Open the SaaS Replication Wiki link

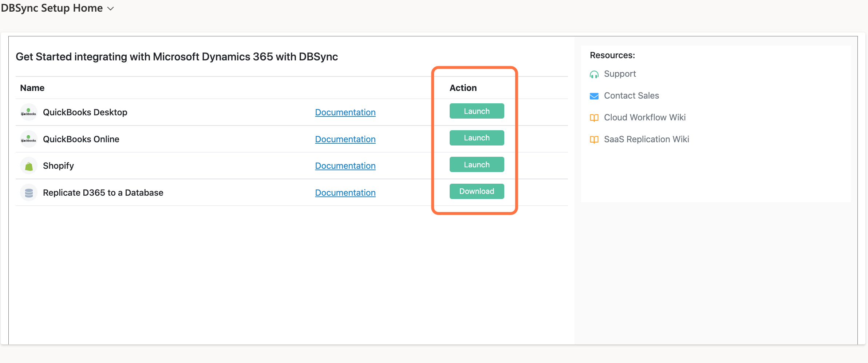pyautogui.click(x=646, y=139)
